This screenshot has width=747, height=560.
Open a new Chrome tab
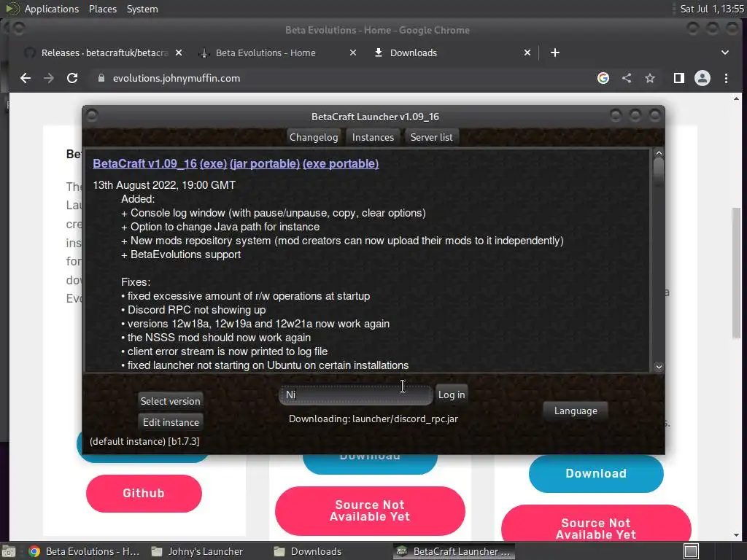pyautogui.click(x=555, y=52)
